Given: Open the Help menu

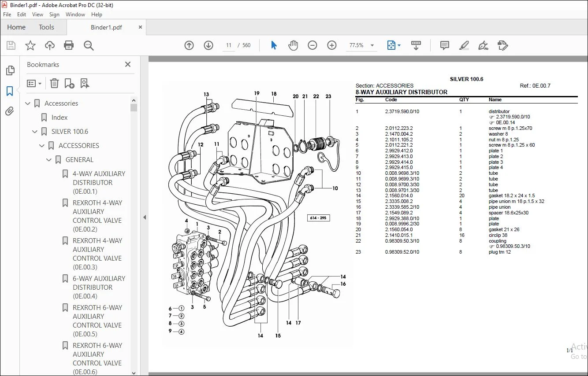Looking at the screenshot, I should point(97,15).
